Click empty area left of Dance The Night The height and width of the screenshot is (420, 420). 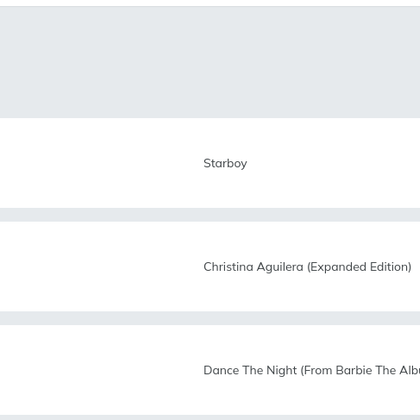coord(100,370)
